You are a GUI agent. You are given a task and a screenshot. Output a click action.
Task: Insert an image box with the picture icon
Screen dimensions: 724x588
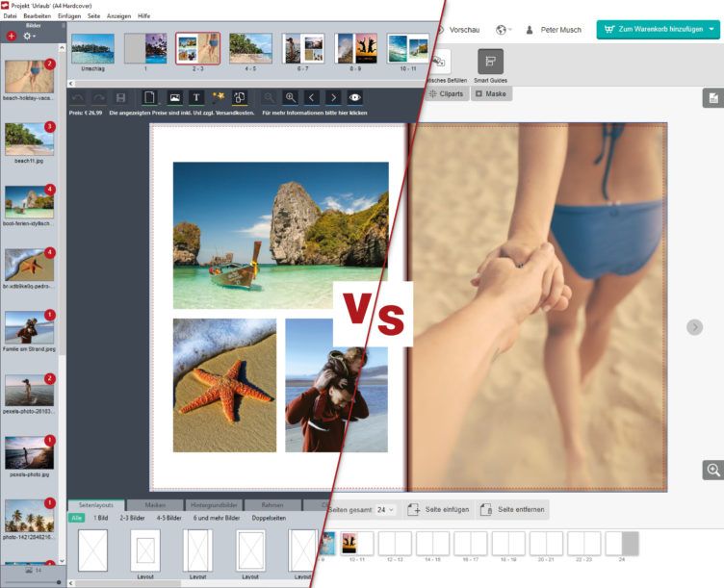tap(174, 97)
